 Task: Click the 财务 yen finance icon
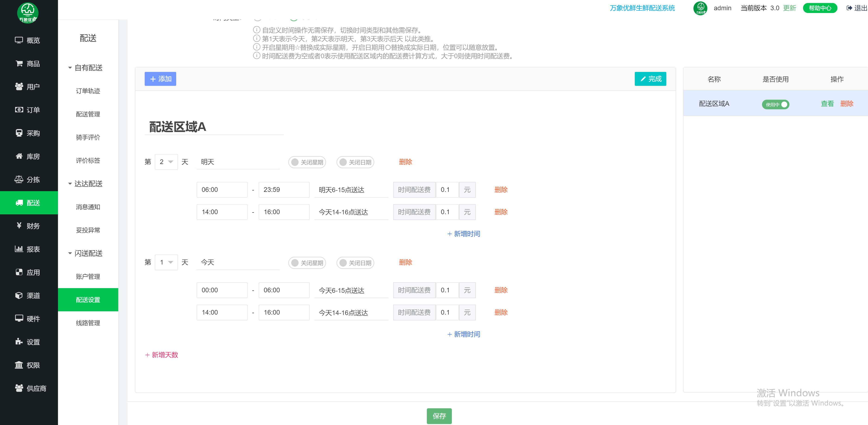point(19,226)
